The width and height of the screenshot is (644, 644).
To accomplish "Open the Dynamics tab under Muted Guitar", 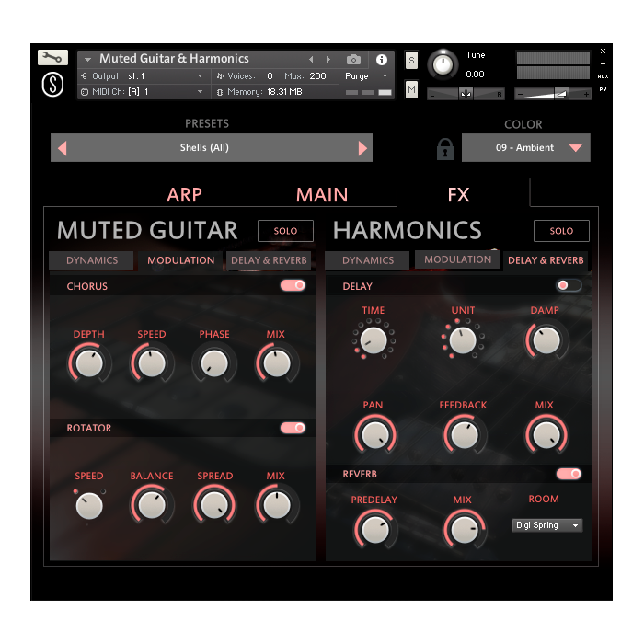I will 92,260.
